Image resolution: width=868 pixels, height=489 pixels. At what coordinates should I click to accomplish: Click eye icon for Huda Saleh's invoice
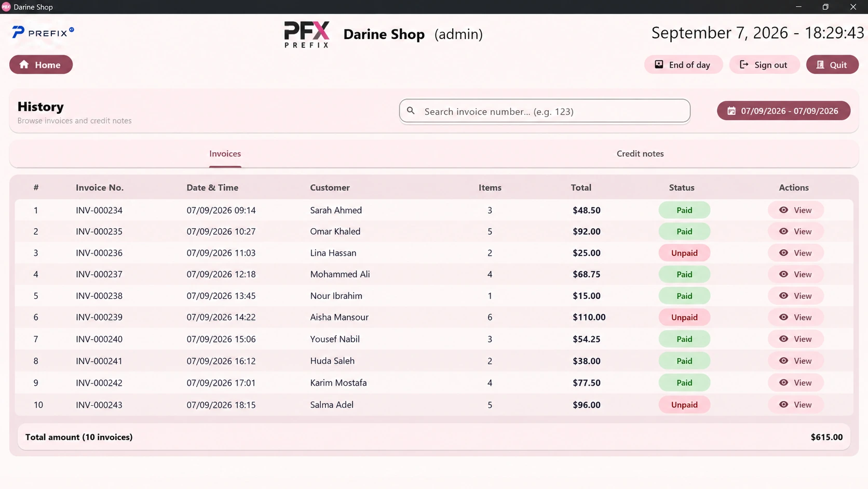(783, 361)
